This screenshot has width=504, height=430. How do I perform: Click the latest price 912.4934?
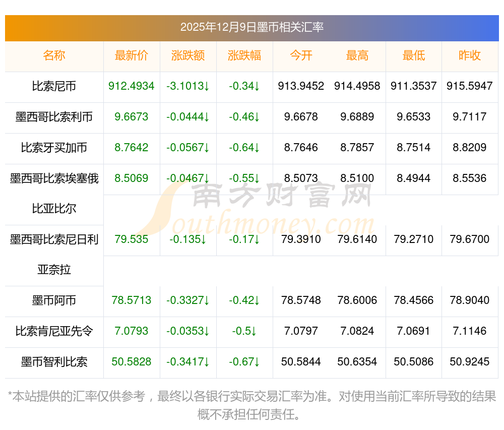click(132, 86)
